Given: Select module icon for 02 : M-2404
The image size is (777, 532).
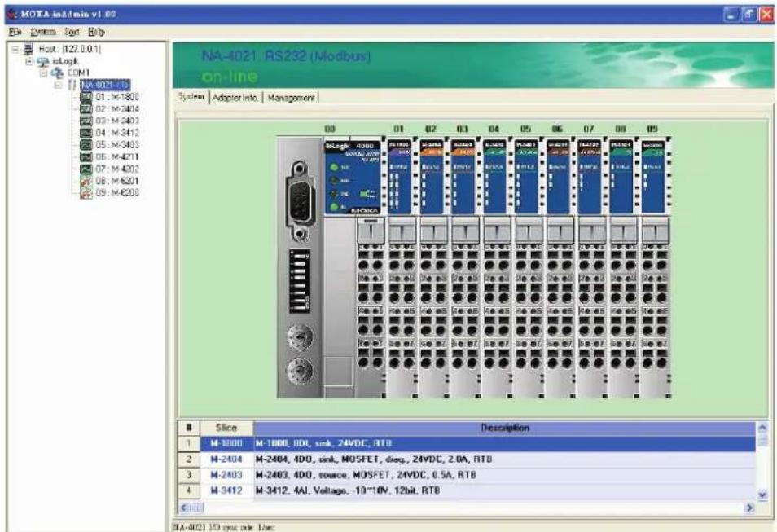Looking at the screenshot, I should point(86,108).
